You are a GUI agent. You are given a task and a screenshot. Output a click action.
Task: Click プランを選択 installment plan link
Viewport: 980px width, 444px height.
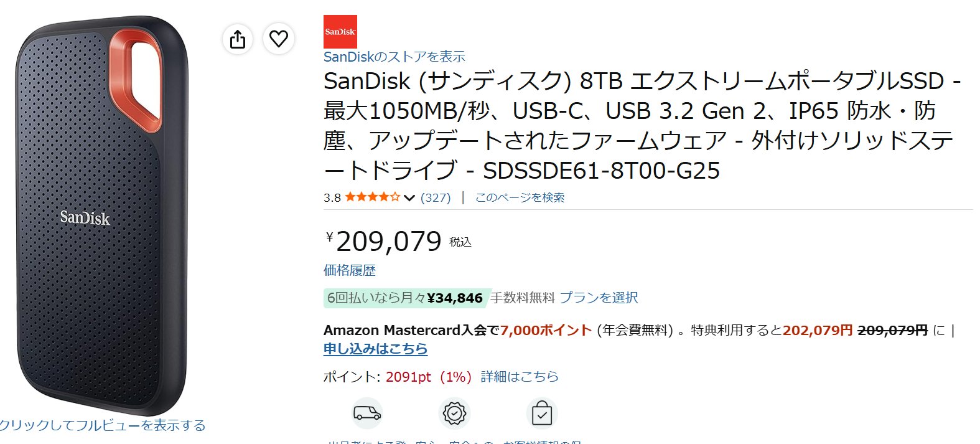point(599,298)
